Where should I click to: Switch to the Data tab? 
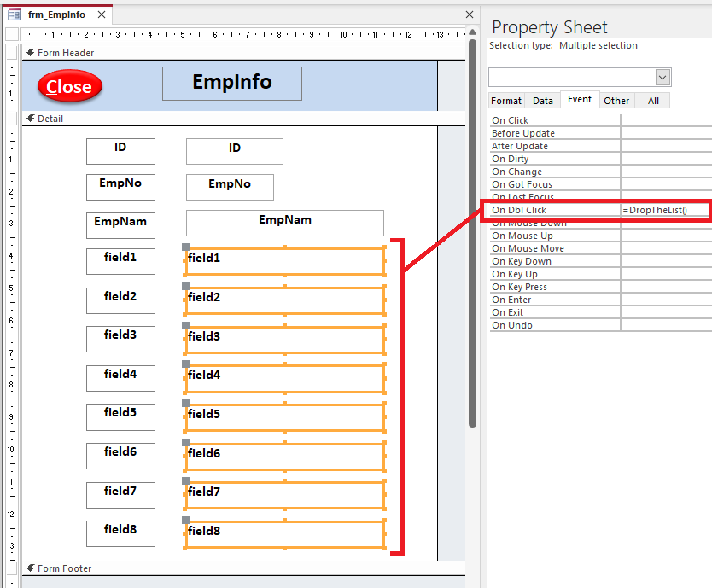tap(543, 101)
